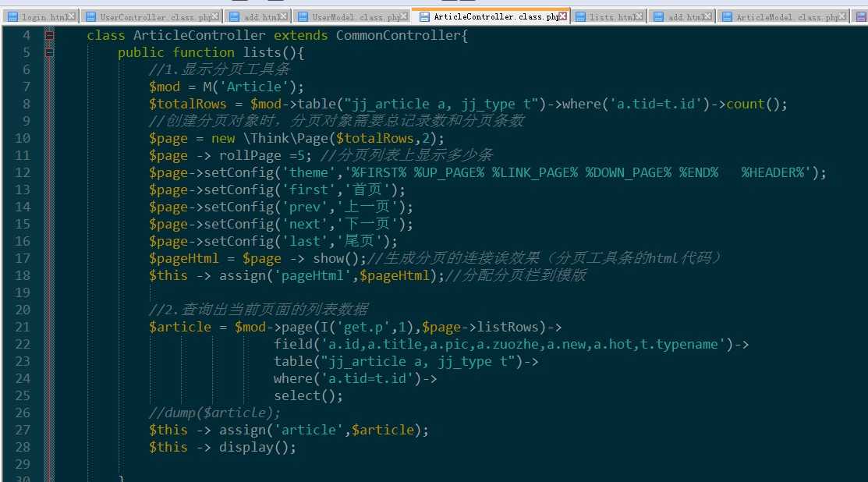Switch to the login.html tab
This screenshot has width=868, height=482.
pyautogui.click(x=40, y=16)
